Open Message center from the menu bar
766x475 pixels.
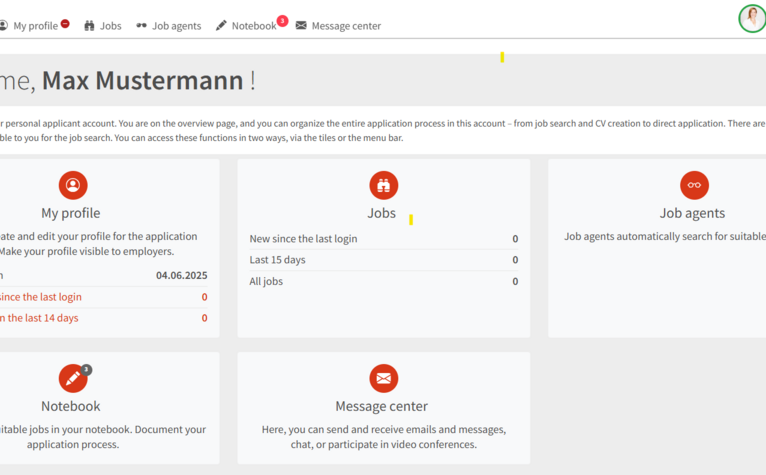click(x=346, y=26)
